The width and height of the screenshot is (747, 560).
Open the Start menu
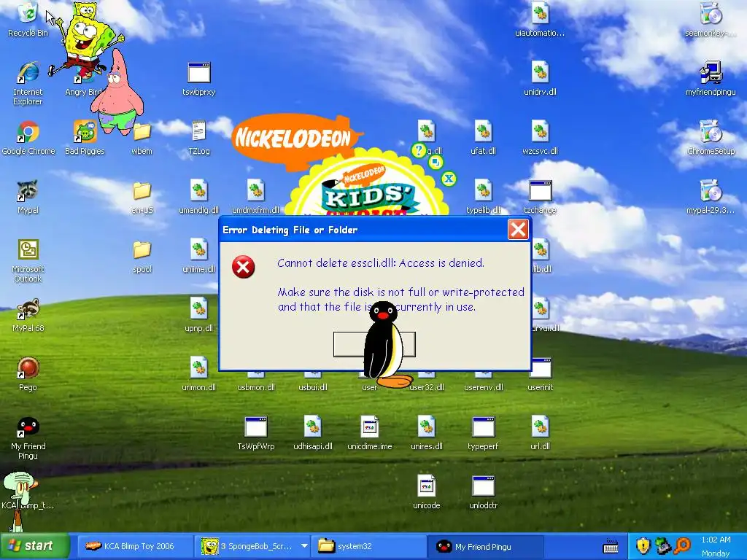35,545
